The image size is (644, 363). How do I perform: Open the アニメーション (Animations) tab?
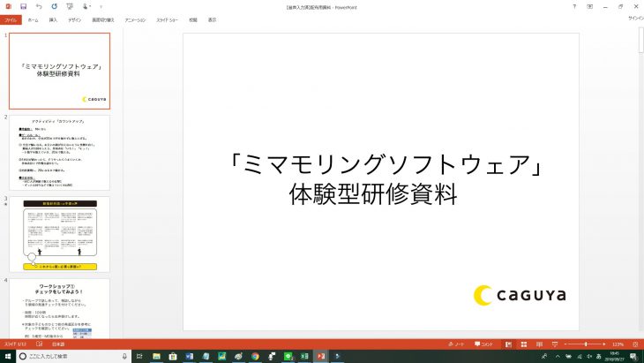tap(135, 19)
